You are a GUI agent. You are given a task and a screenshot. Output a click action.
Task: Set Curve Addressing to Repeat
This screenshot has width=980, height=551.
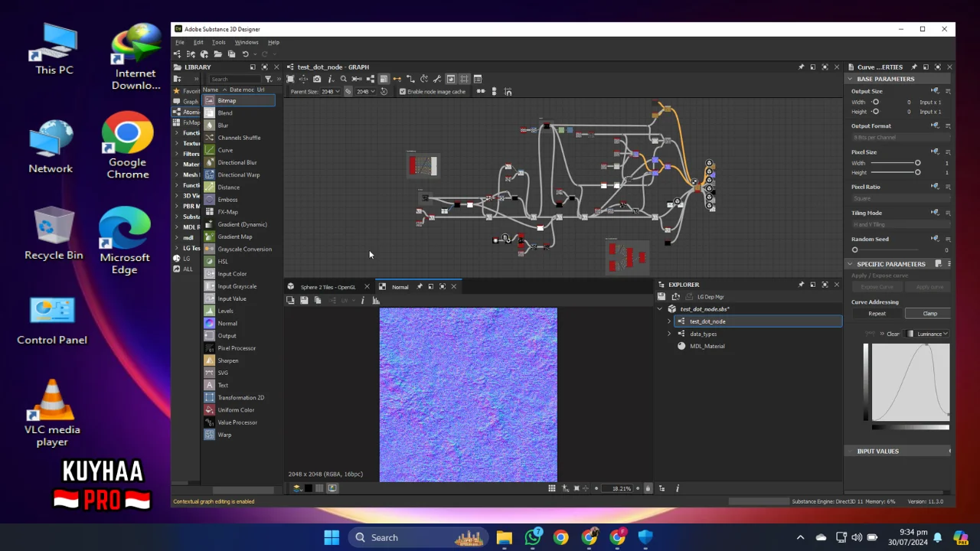click(877, 313)
